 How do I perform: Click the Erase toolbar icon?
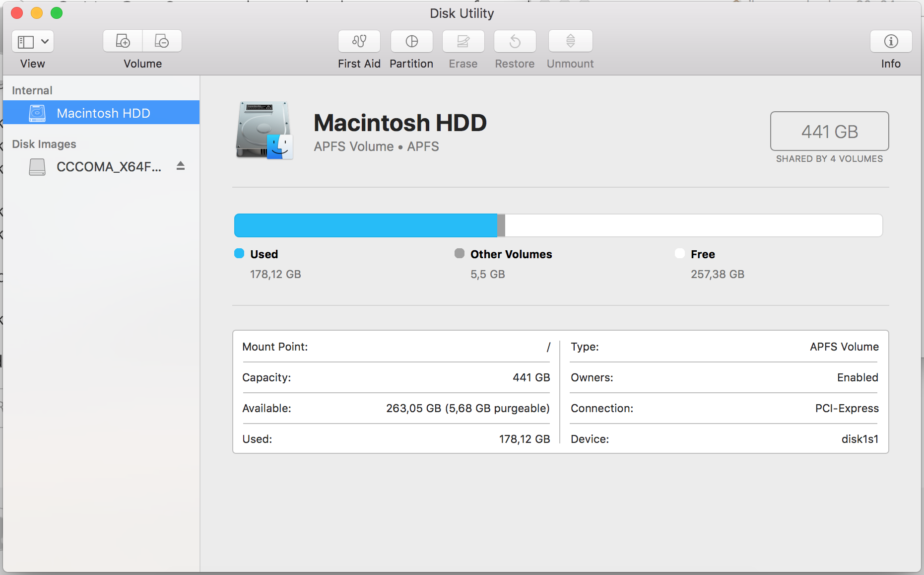coord(463,41)
